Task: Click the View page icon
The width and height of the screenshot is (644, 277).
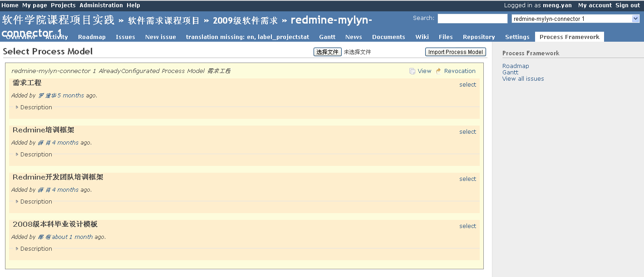Action: click(412, 71)
